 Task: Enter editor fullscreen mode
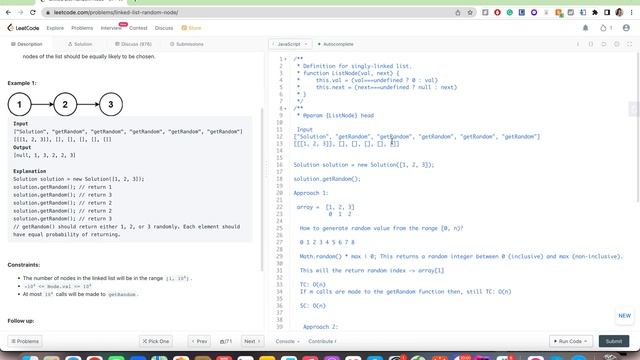click(629, 44)
